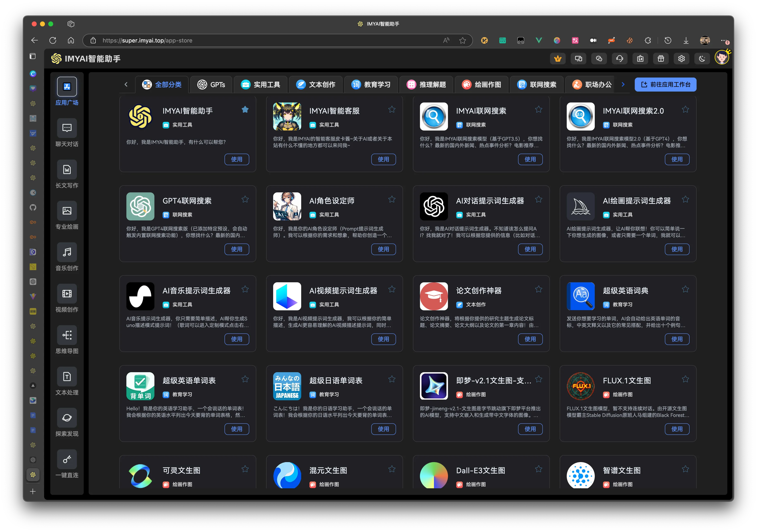
Task: Click 使用 on IMYAI联网搜索2.0 card
Action: (677, 159)
